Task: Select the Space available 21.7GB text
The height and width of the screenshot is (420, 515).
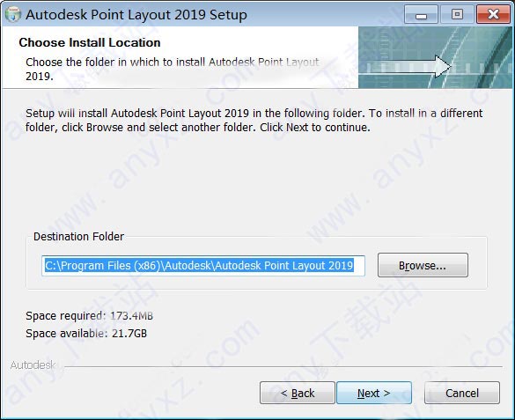Action: pos(86,334)
